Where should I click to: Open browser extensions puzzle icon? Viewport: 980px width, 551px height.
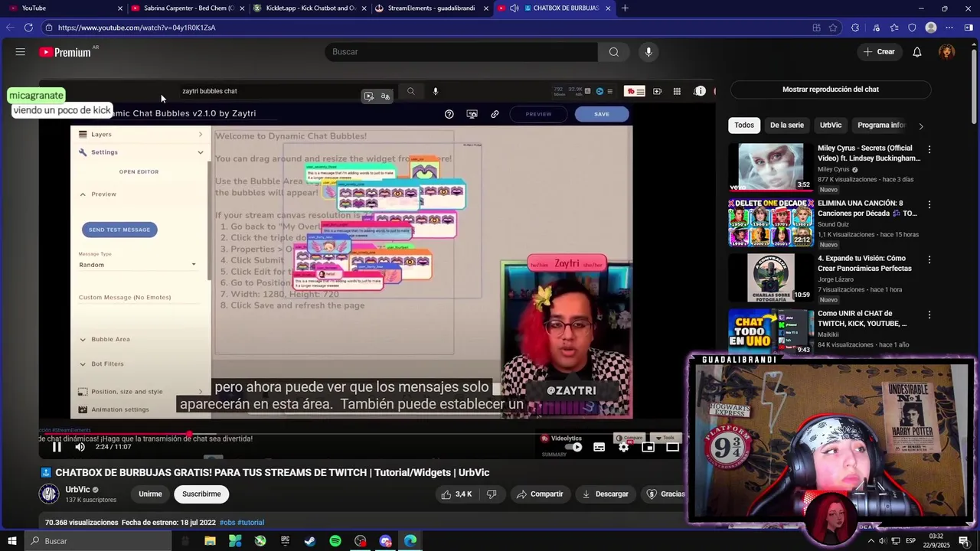[x=855, y=28]
